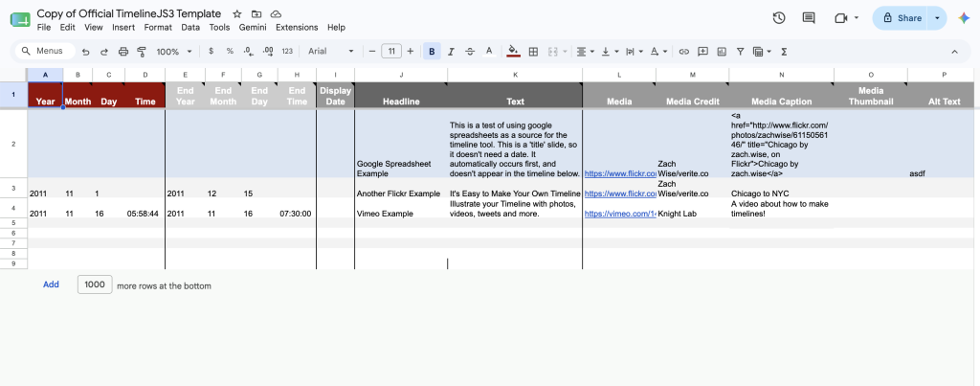Screen dimensions: 980x386
Task: Select the Headline header cell
Action: coord(401,95)
